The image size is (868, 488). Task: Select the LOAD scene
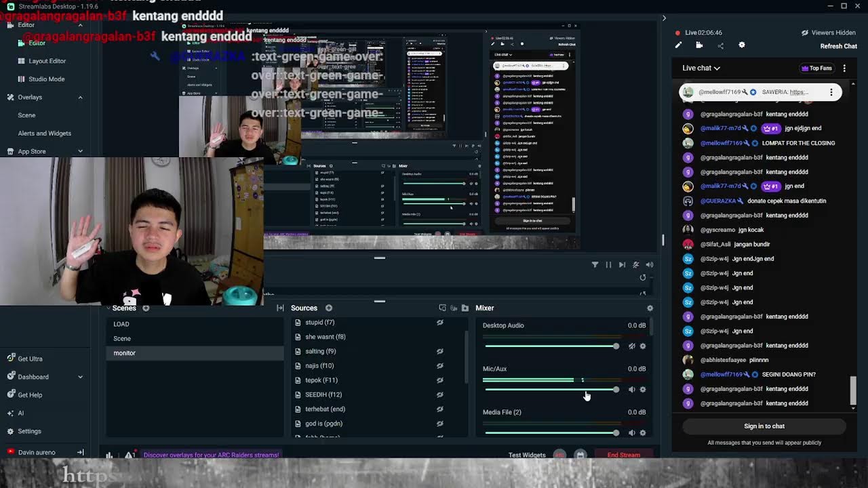coord(195,324)
